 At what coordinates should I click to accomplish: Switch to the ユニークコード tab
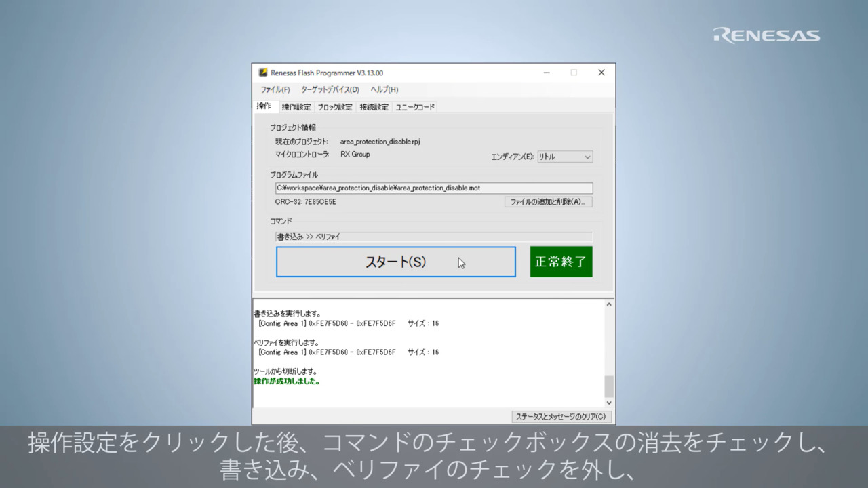click(415, 107)
